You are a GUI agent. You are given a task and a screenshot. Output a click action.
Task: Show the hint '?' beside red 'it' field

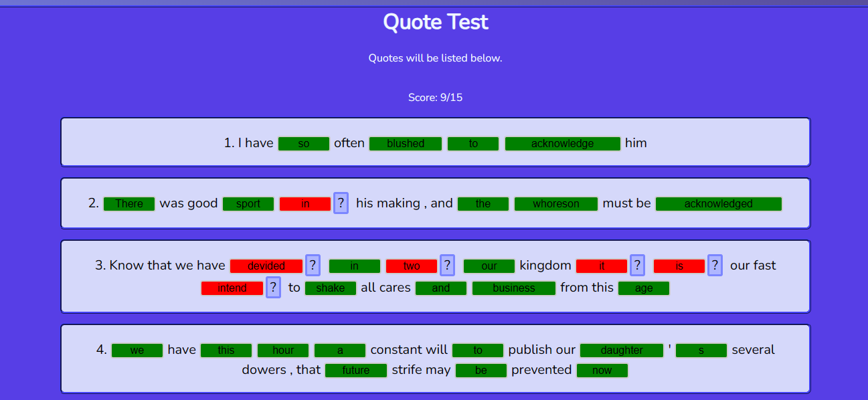(637, 265)
